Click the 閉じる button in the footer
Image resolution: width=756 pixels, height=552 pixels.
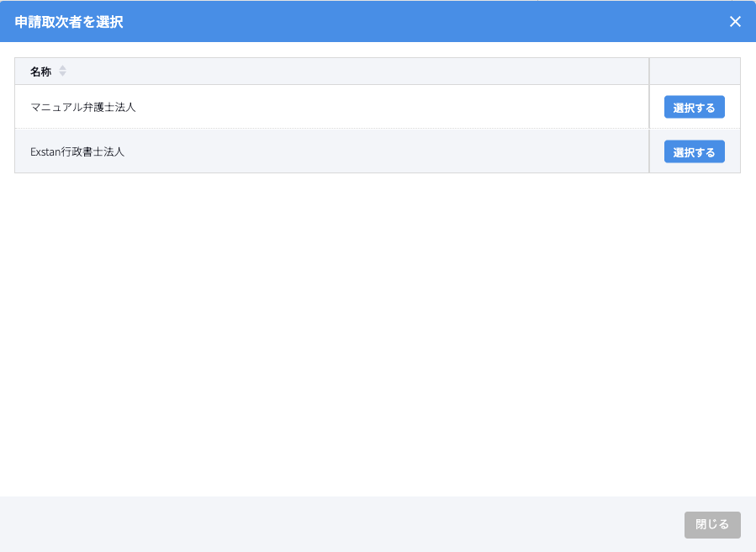tap(712, 524)
